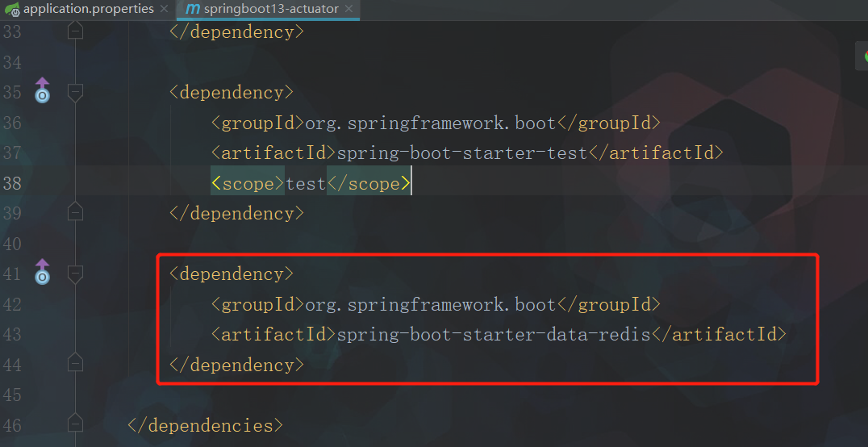Collapse the fold marker on line 33
868x447 pixels.
pos(75,31)
